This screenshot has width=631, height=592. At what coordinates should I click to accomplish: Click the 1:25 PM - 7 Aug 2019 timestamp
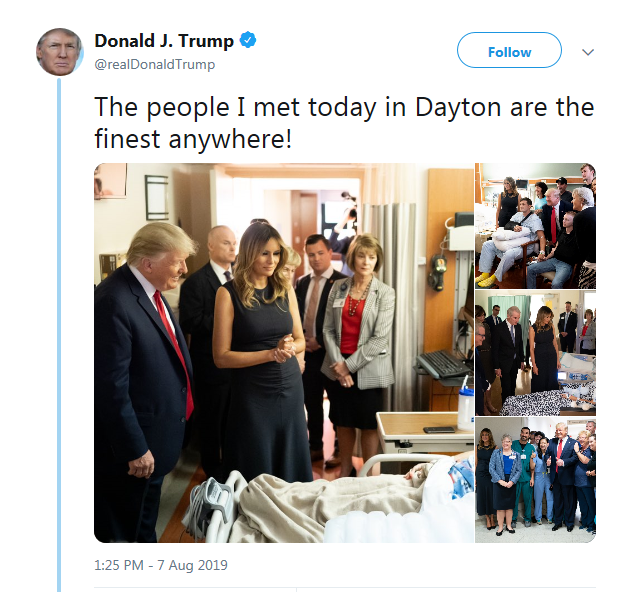tap(161, 565)
